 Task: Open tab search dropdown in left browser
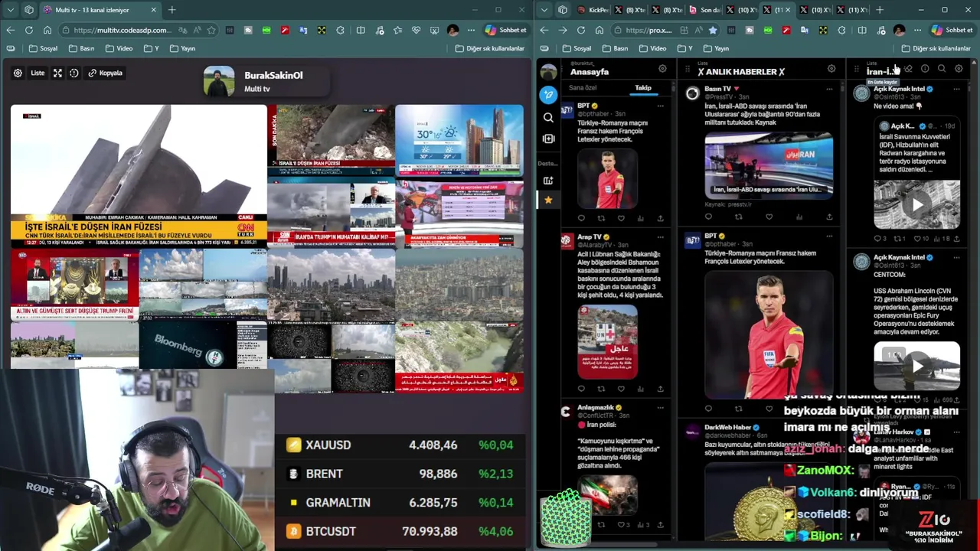tap(10, 10)
